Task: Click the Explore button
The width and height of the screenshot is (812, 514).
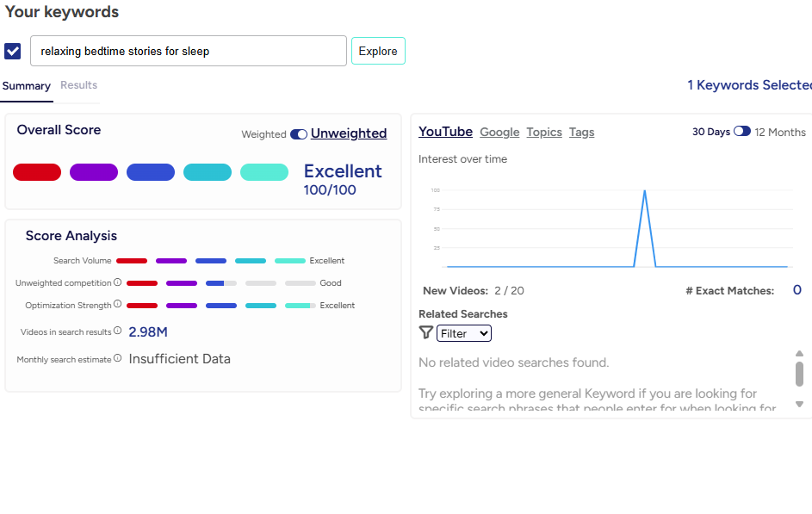Action: tap(378, 51)
